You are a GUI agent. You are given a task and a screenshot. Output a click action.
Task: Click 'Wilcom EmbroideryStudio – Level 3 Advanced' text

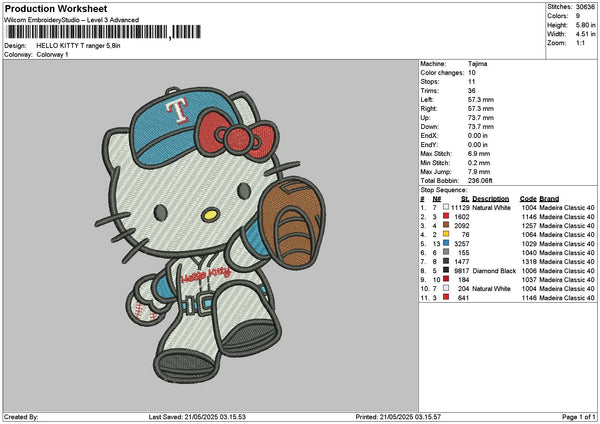pos(72,20)
